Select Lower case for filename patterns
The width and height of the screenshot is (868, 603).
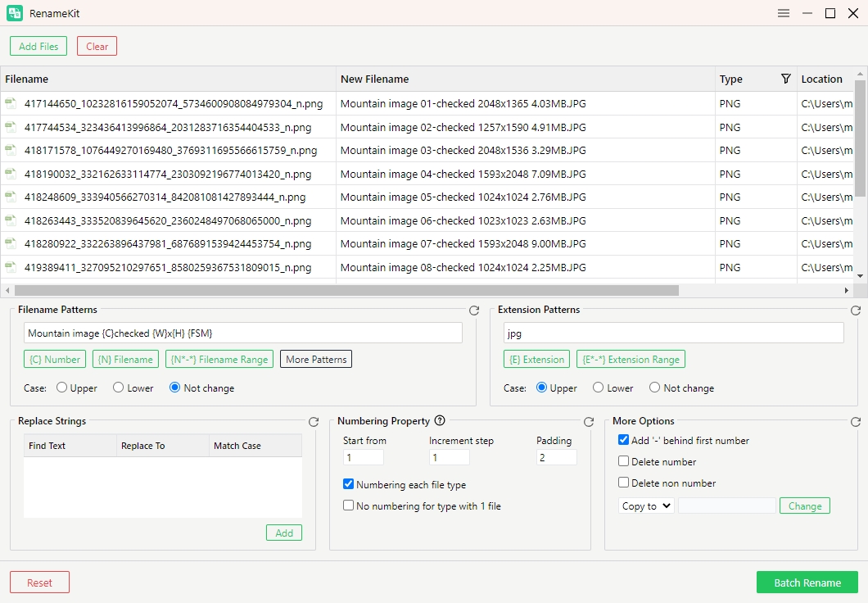pos(119,388)
